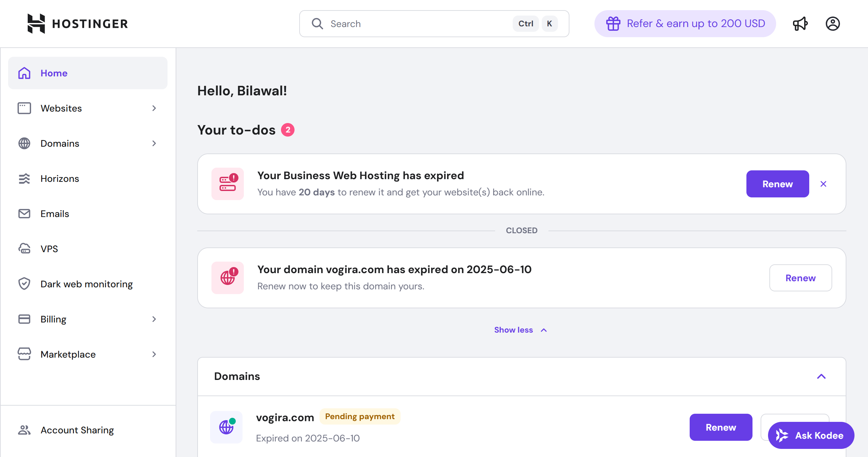
Task: Navigate to Emails via sidebar icon
Action: point(55,214)
